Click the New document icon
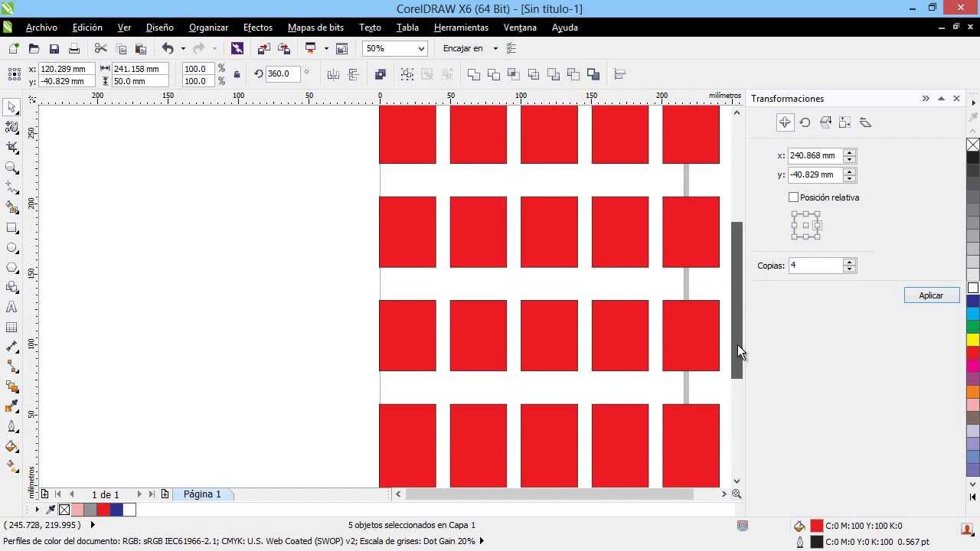 [14, 48]
